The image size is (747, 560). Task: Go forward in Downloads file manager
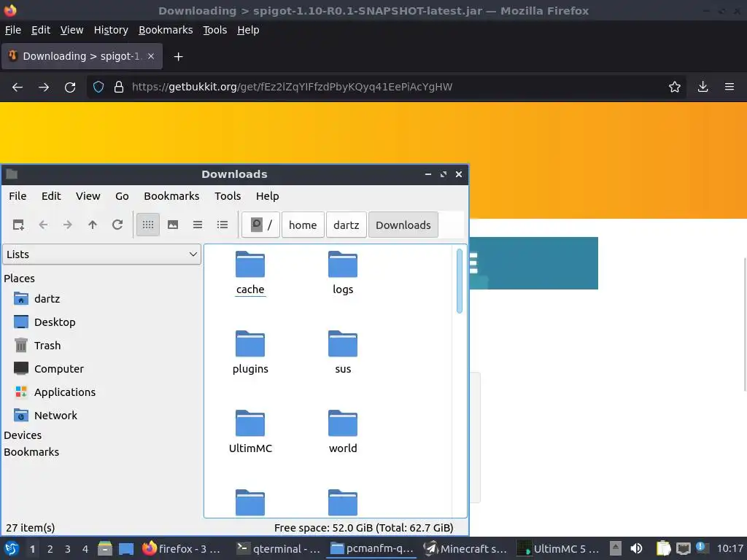click(68, 225)
